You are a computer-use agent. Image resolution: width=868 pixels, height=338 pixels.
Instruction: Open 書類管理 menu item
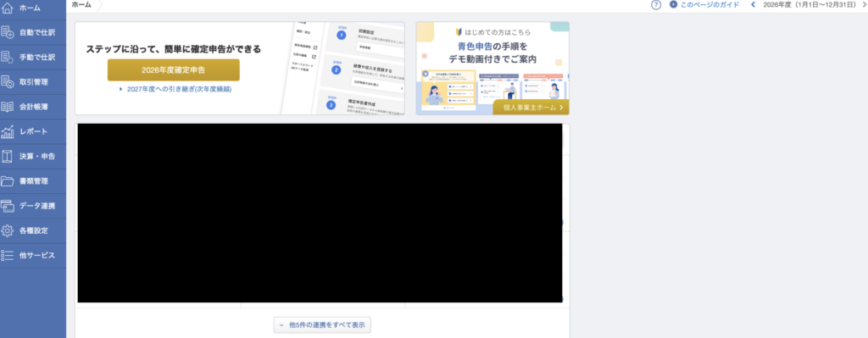pyautogui.click(x=33, y=181)
